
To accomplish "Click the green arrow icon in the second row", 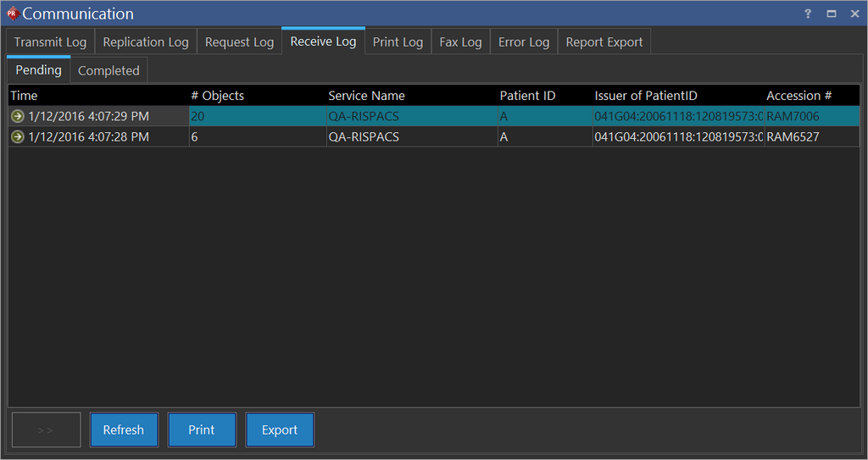I will [18, 136].
